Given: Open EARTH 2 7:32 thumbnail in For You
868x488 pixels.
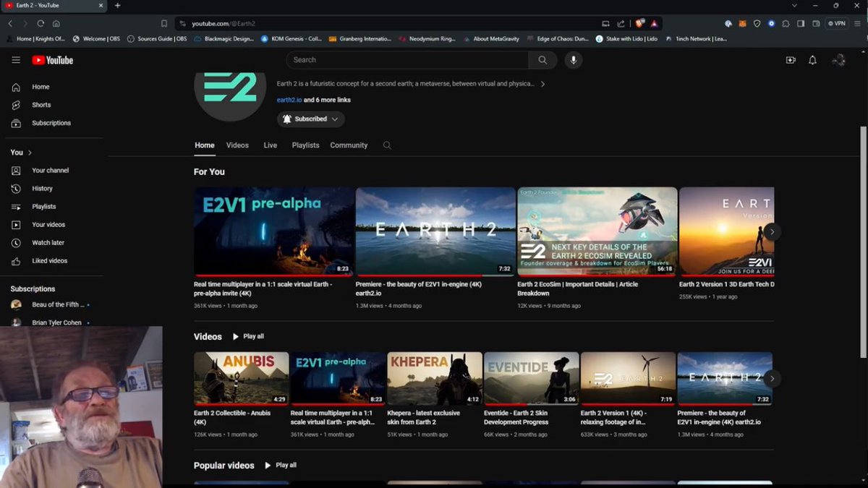Looking at the screenshot, I should 435,231.
